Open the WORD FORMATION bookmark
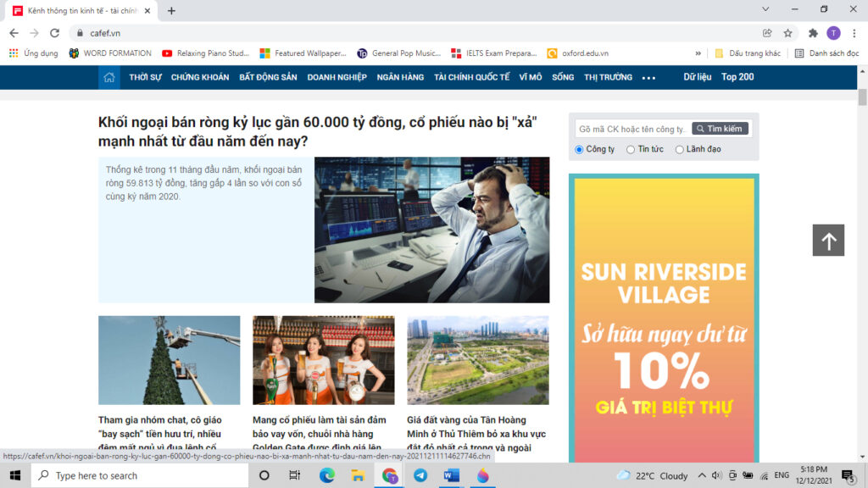The height and width of the screenshot is (488, 868). [110, 53]
